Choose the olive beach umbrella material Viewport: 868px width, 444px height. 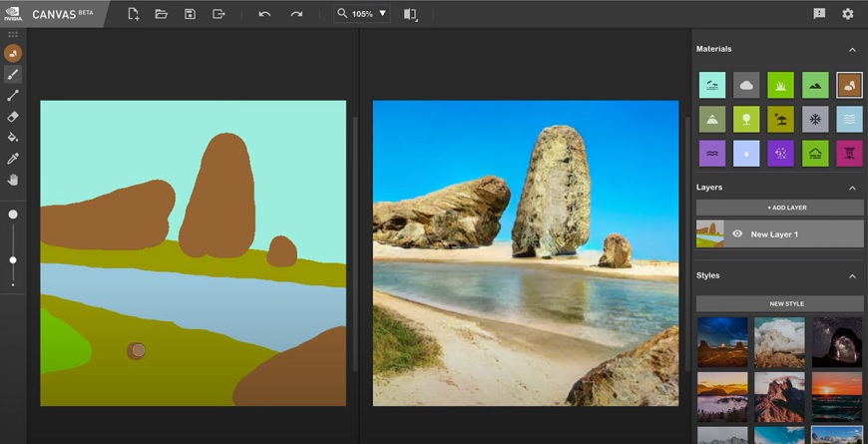click(780, 119)
